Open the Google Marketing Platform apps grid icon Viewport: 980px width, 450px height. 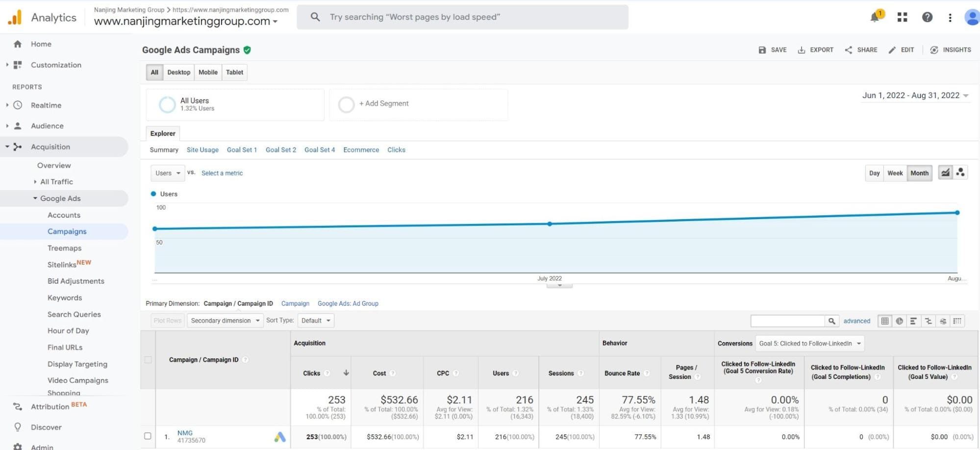pyautogui.click(x=902, y=17)
